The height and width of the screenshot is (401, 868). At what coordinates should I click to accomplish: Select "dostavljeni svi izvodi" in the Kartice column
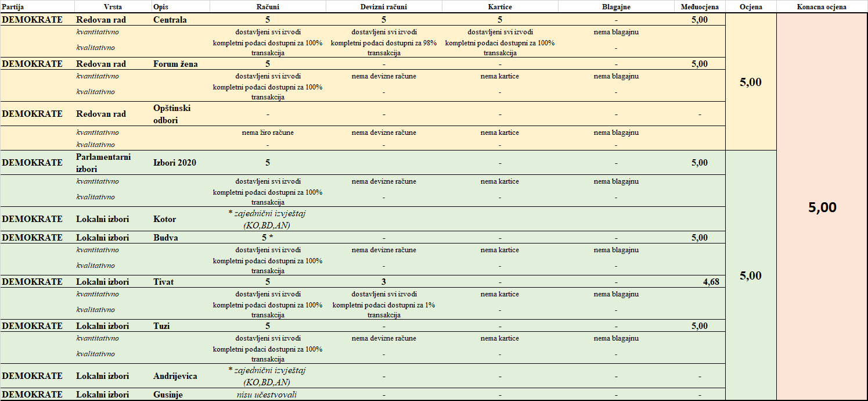[500, 32]
